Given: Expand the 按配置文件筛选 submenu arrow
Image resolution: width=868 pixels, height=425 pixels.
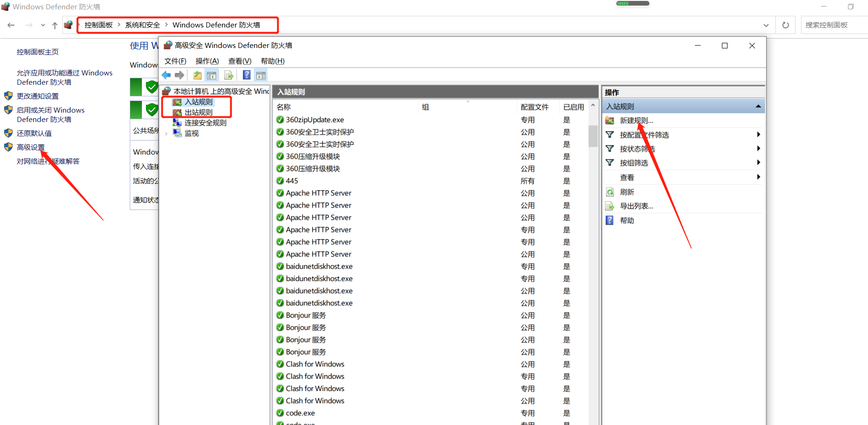Looking at the screenshot, I should click(x=758, y=135).
